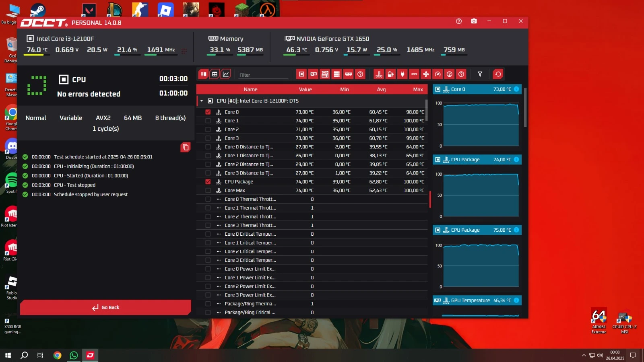644x362 pixels.
Task: Select the Intel Core i3-12100F header
Action: [65, 39]
